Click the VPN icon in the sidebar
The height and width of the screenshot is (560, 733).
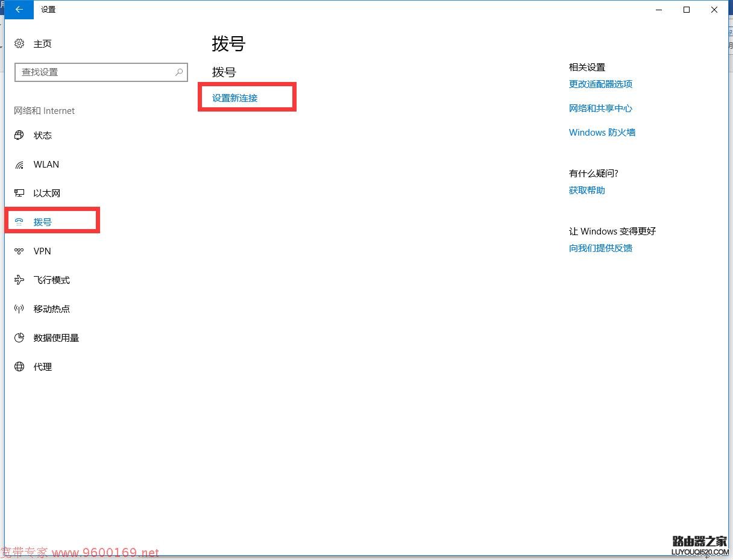point(19,251)
